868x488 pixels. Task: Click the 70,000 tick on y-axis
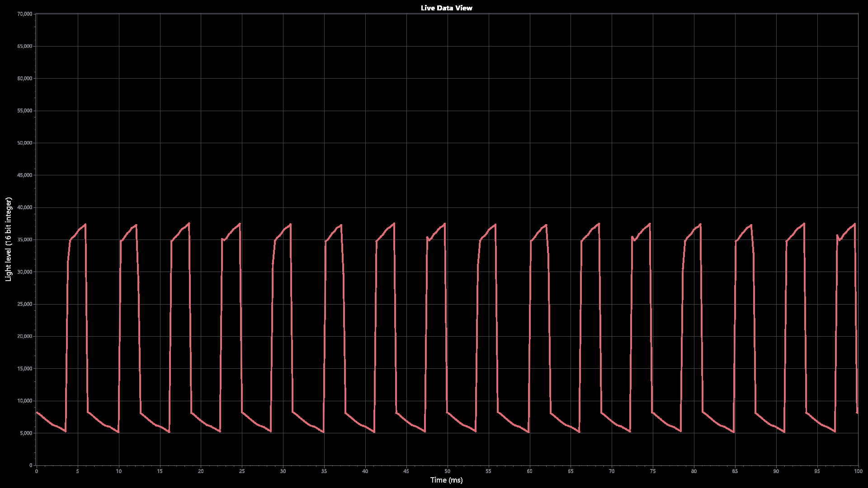pos(24,14)
